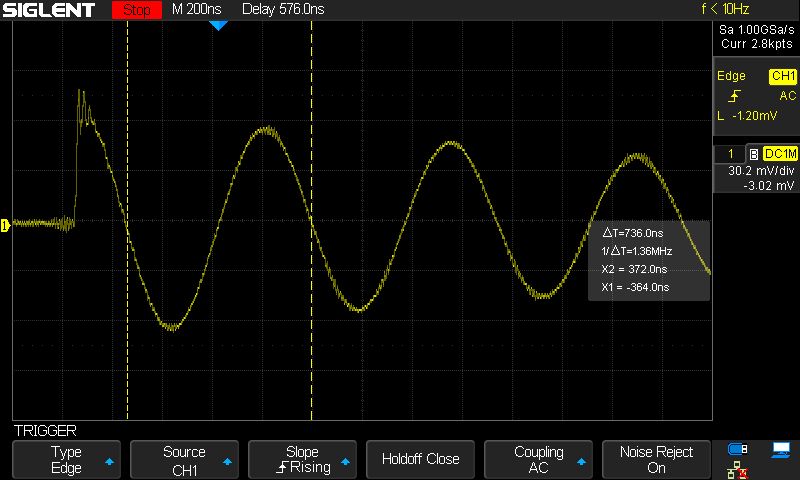Open the trigger Source CH1 dropdown
This screenshot has width=800, height=480.
184,459
